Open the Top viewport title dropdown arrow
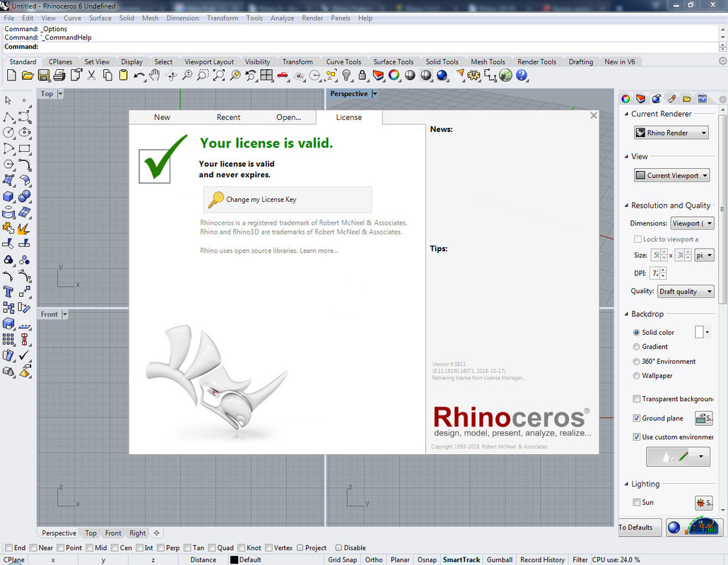728x565 pixels. coord(60,94)
